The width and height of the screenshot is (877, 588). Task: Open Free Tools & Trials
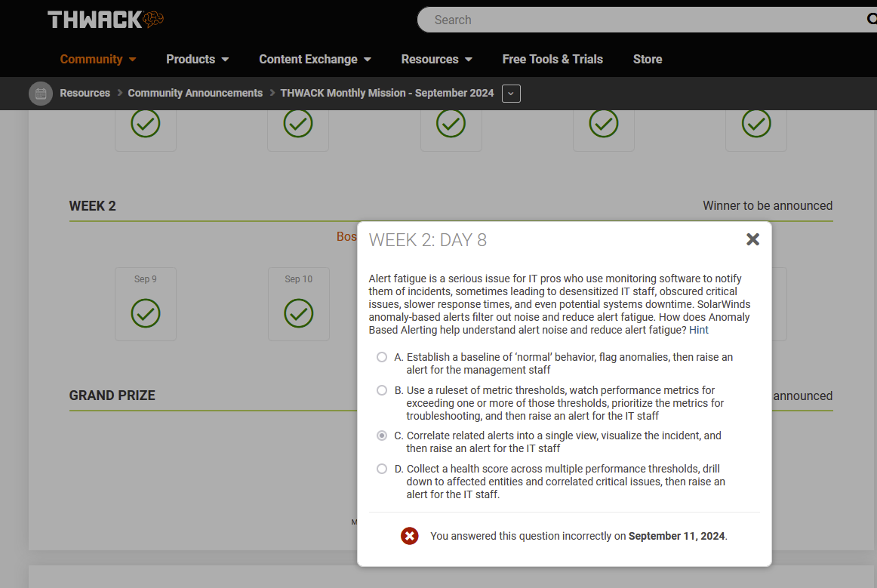(x=552, y=60)
